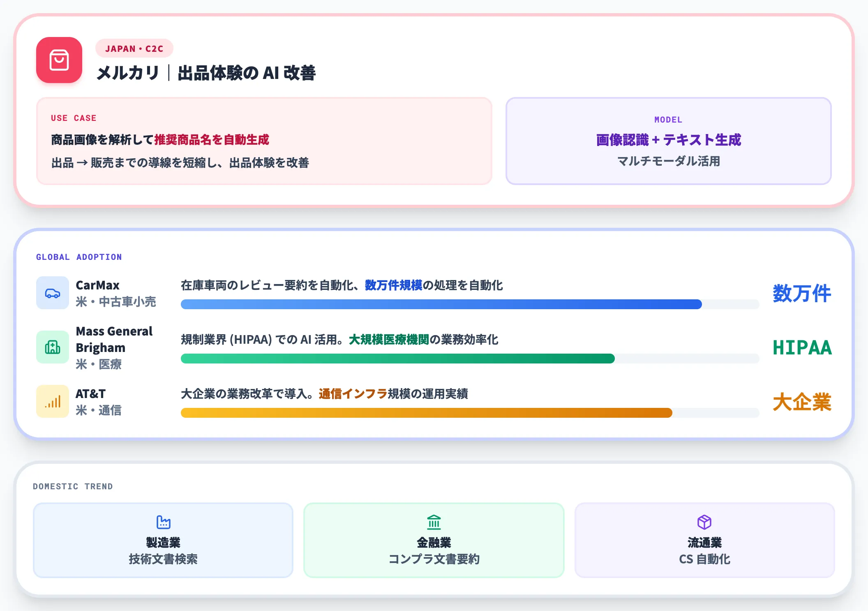Click the large orange 大企業 metric

pos(802,402)
